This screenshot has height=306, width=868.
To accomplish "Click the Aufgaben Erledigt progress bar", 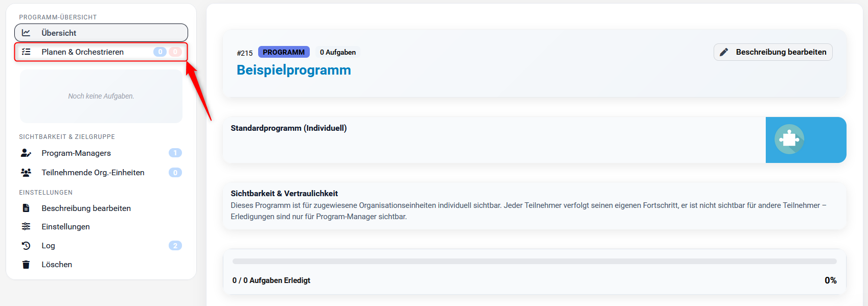I will pos(534,261).
